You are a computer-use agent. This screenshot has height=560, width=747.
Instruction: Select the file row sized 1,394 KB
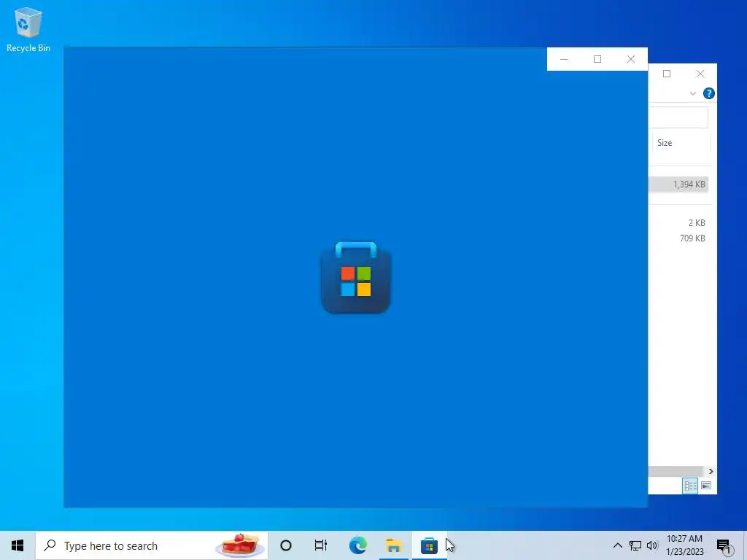[678, 184]
